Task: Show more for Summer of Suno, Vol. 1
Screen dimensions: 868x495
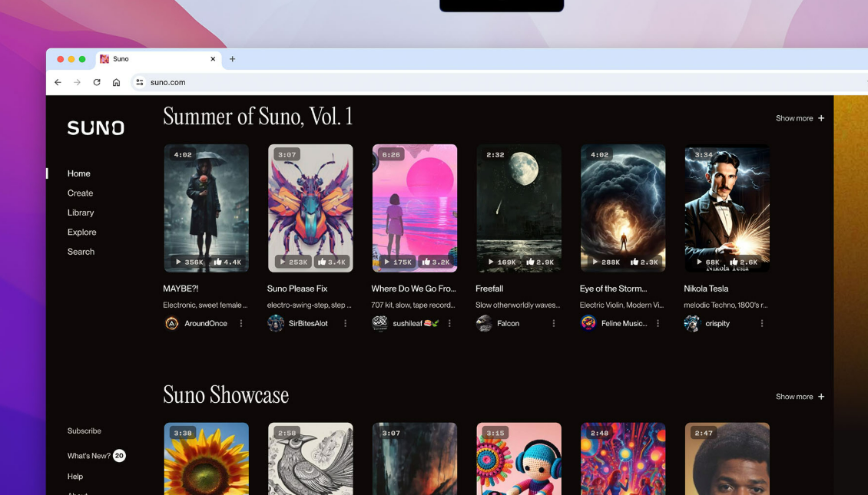Action: pos(800,118)
